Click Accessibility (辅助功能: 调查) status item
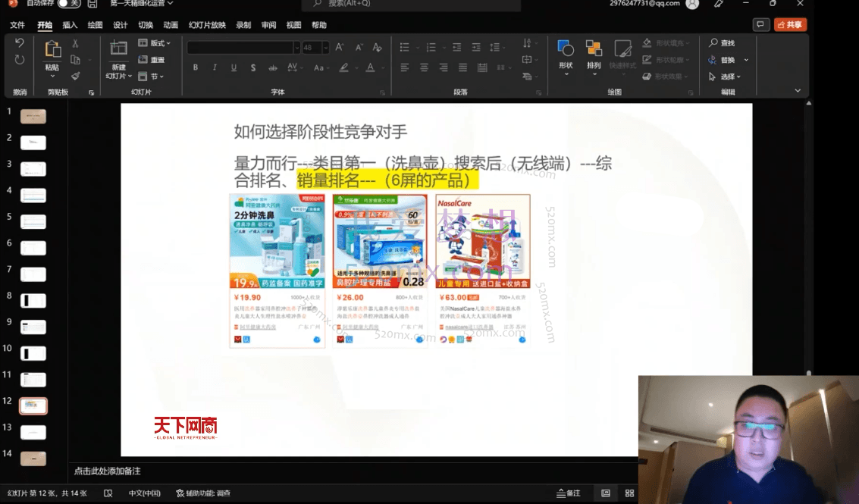 click(x=203, y=493)
